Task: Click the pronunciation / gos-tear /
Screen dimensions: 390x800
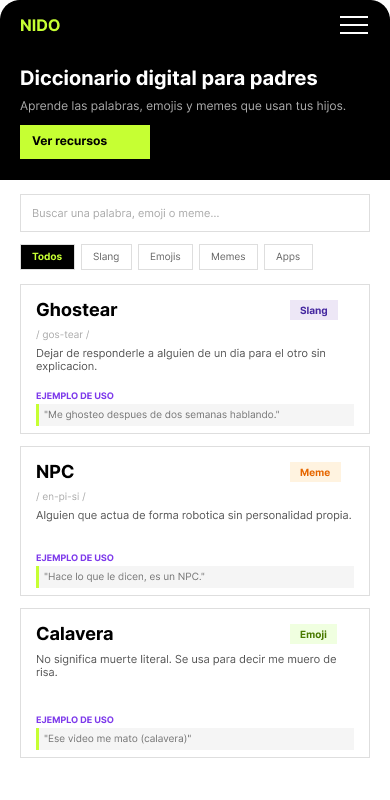Action: click(63, 335)
